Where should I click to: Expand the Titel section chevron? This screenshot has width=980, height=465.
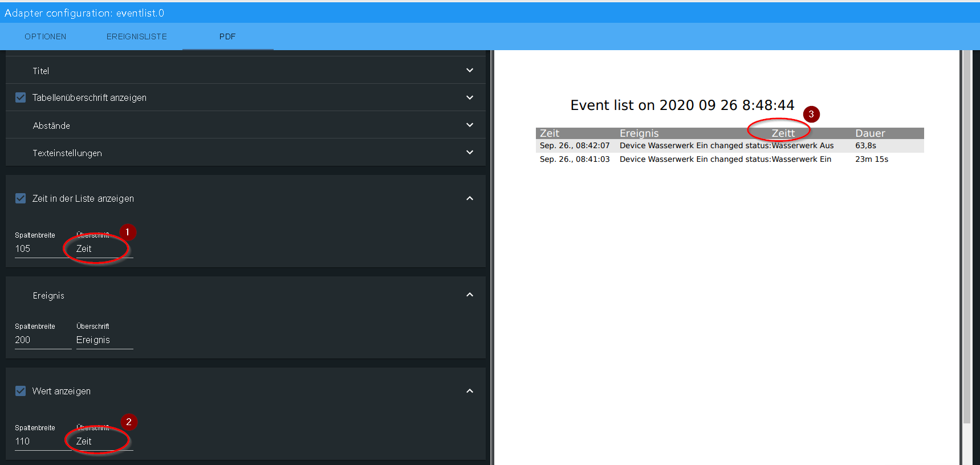click(470, 70)
